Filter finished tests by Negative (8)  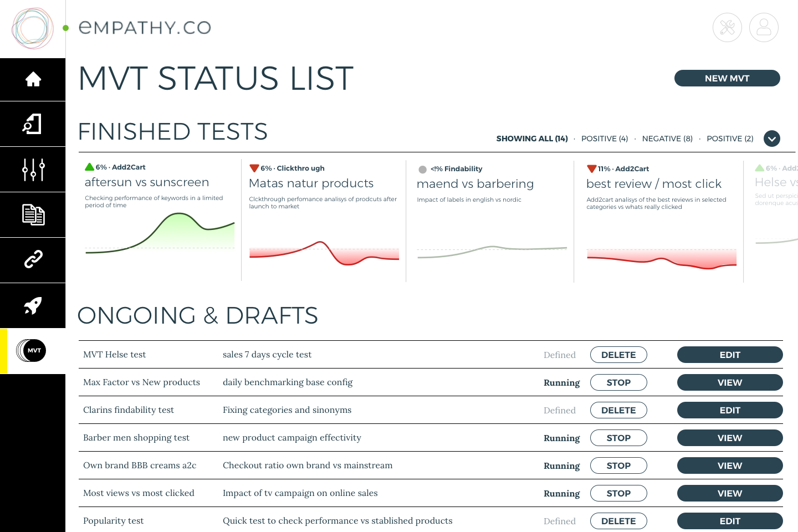pyautogui.click(x=667, y=139)
